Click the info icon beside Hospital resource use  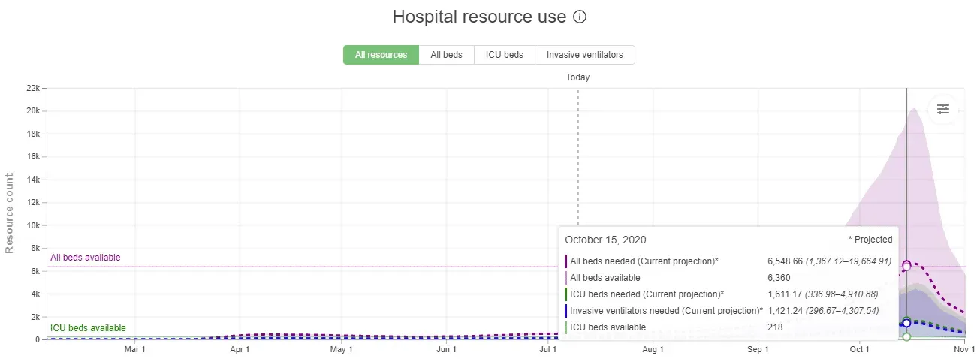point(579,17)
